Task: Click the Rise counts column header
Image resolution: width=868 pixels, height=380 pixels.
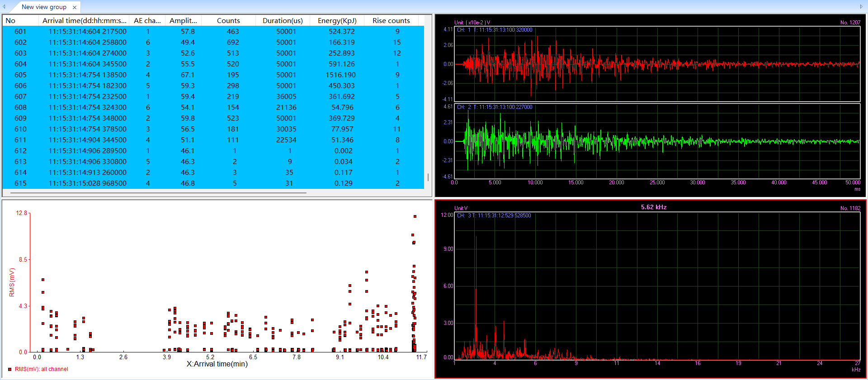Action: coord(391,20)
